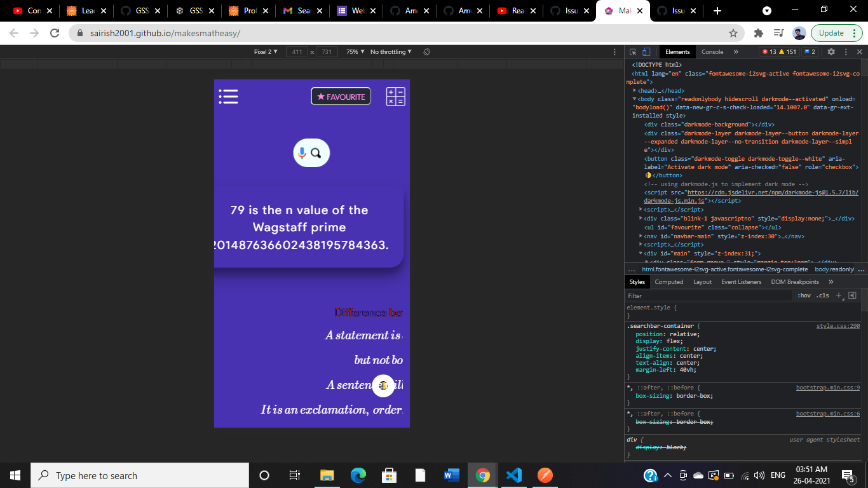
Task: Open the DOM Breakpoints tab
Action: click(x=795, y=282)
